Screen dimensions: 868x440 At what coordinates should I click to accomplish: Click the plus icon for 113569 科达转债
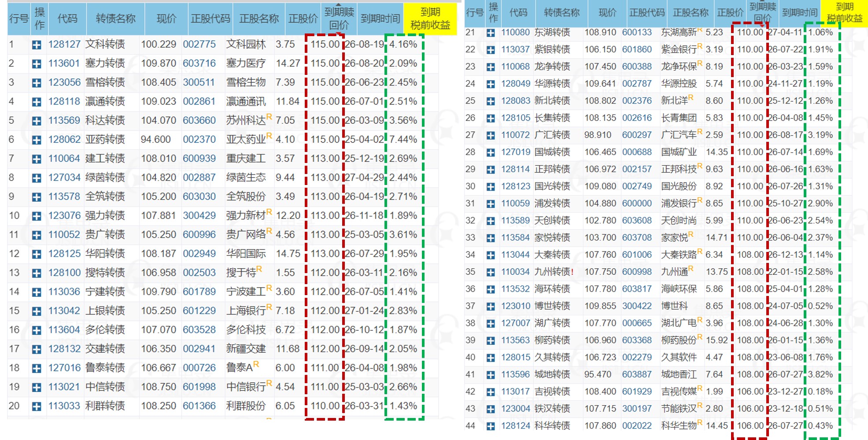click(37, 121)
